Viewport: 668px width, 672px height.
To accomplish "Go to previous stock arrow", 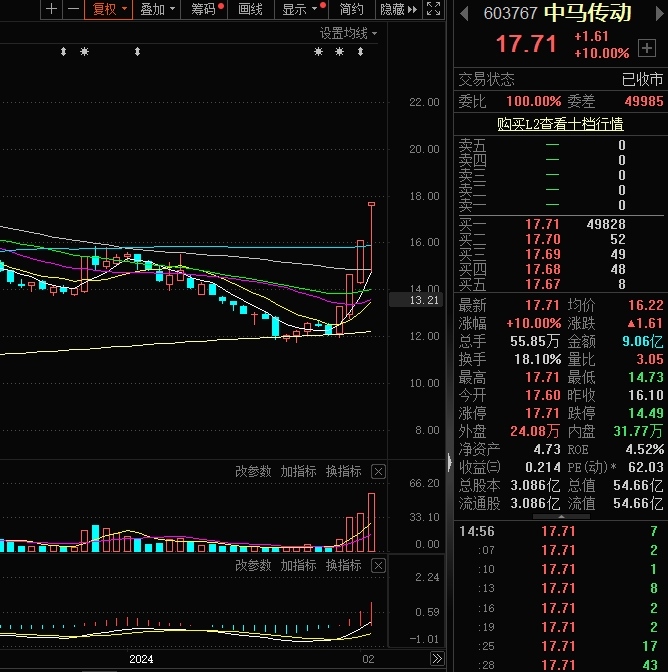I will pos(464,14).
